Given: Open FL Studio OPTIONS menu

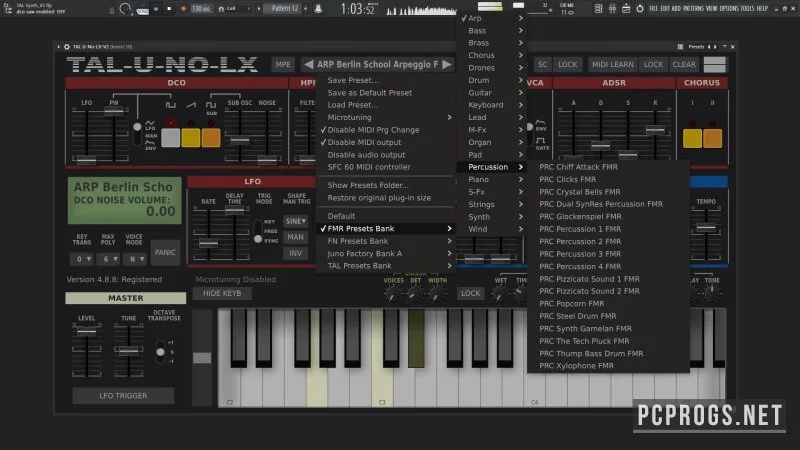Looking at the screenshot, I should (x=729, y=9).
